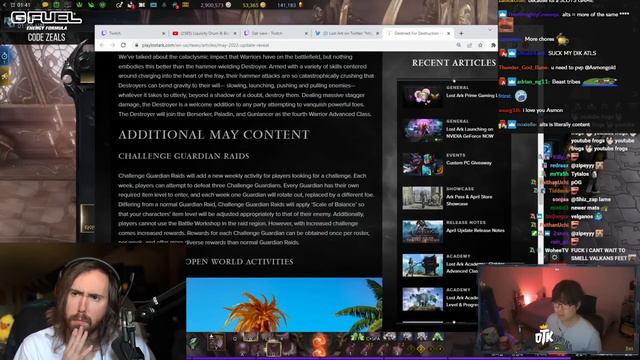Click the Prime Gaming article thumbnail
This screenshot has width=640, height=360.
click(x=422, y=96)
